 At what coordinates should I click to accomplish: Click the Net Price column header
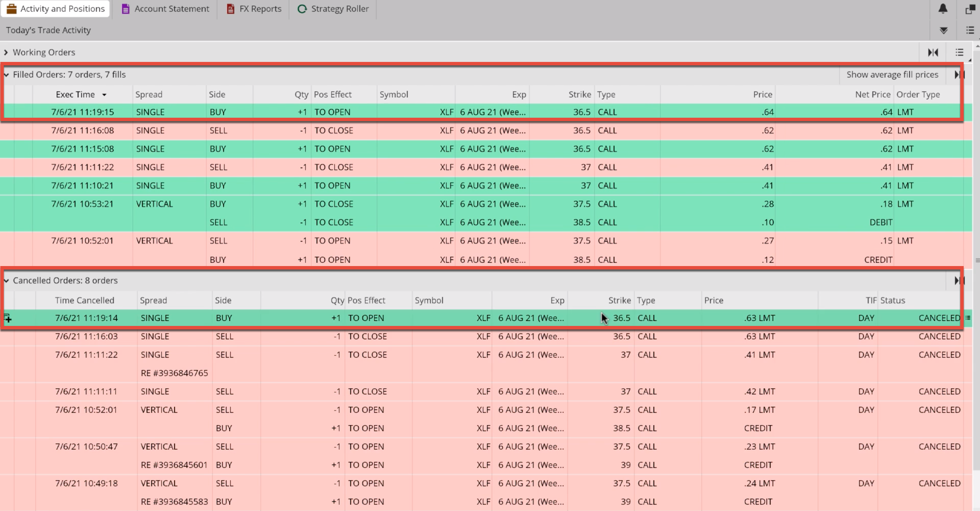coord(872,94)
